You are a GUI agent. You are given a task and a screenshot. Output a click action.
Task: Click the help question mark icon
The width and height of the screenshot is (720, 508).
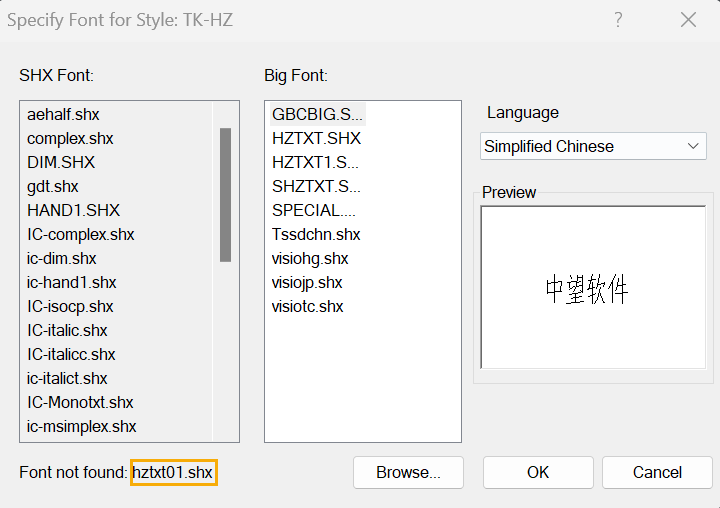coord(618,20)
